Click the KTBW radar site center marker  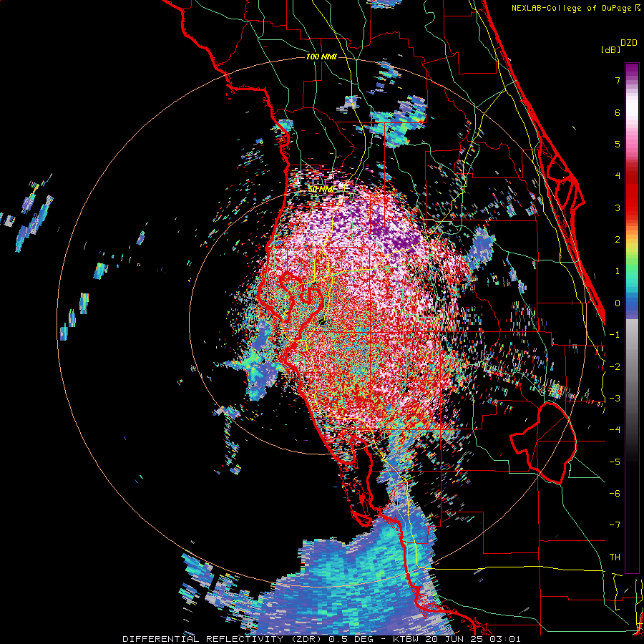pos(321,321)
